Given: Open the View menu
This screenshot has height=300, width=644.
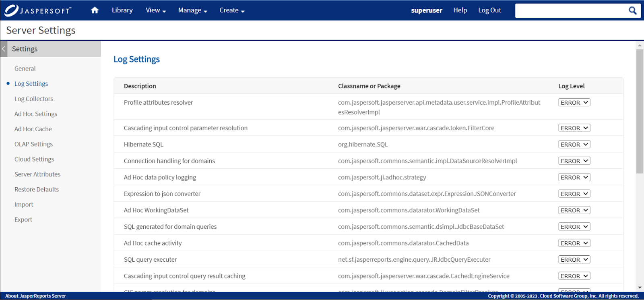Looking at the screenshot, I should pos(156,10).
